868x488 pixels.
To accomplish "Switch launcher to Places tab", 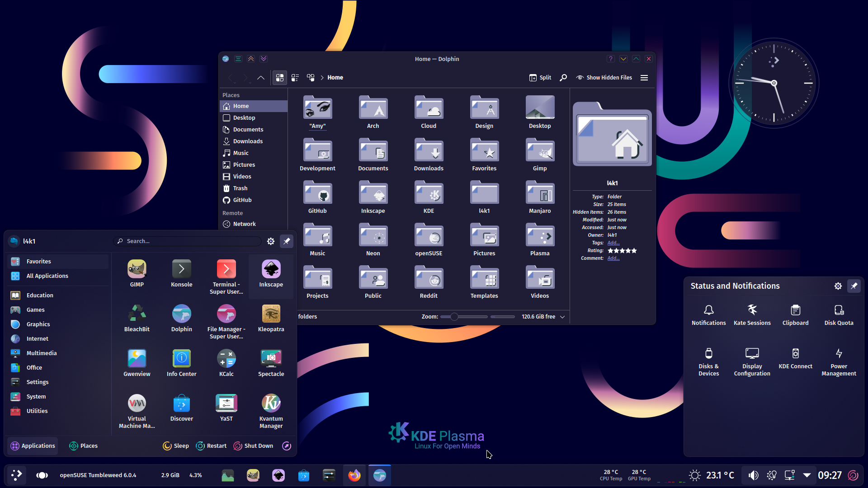I will (83, 446).
